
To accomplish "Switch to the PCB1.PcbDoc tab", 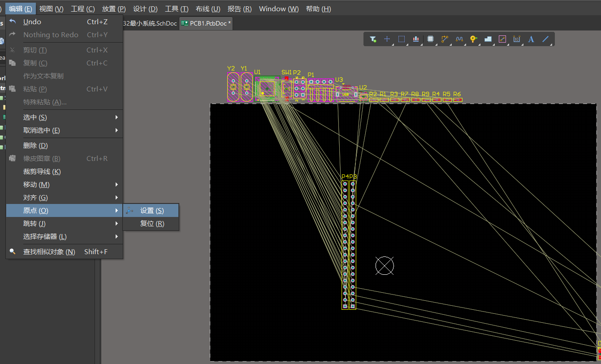I will pos(206,23).
